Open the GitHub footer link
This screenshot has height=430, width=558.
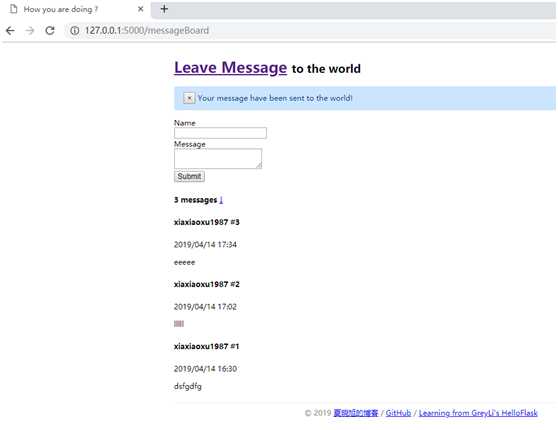[x=398, y=413]
